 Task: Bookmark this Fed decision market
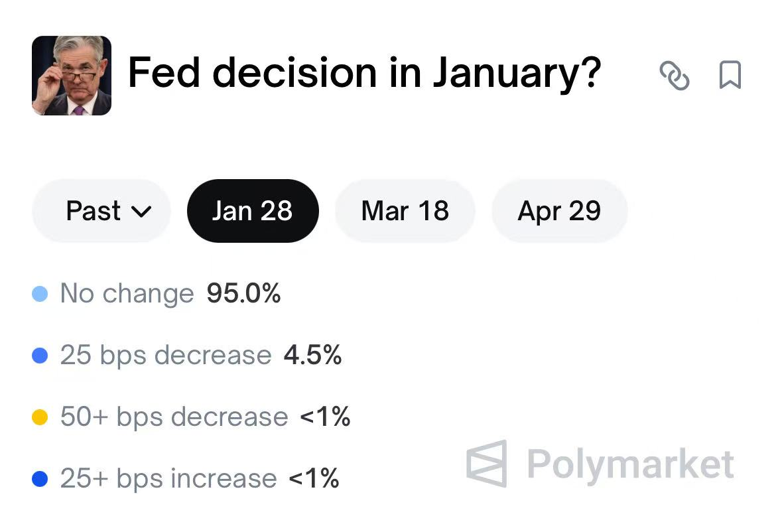730,76
